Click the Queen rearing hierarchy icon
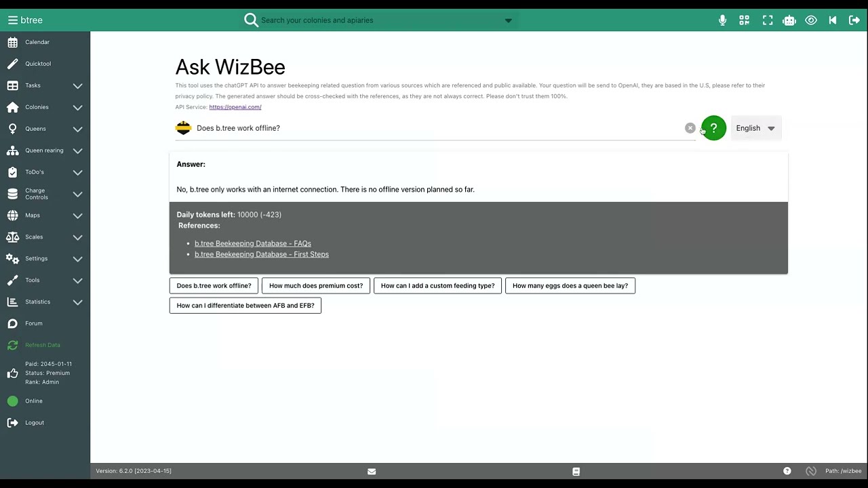 click(x=12, y=150)
